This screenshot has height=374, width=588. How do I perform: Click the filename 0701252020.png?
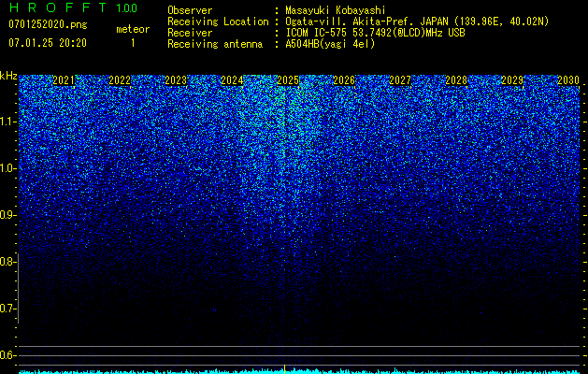point(48,24)
